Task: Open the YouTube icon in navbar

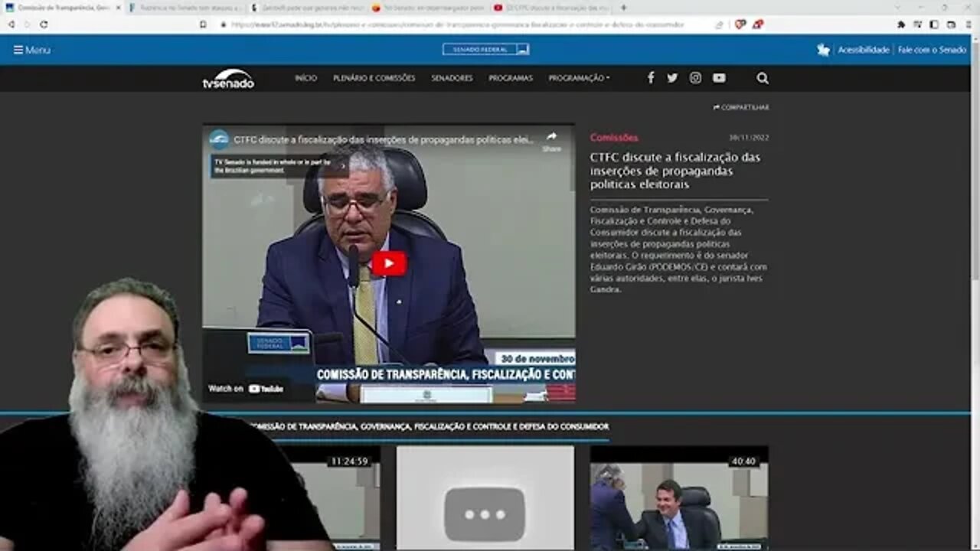Action: (719, 78)
